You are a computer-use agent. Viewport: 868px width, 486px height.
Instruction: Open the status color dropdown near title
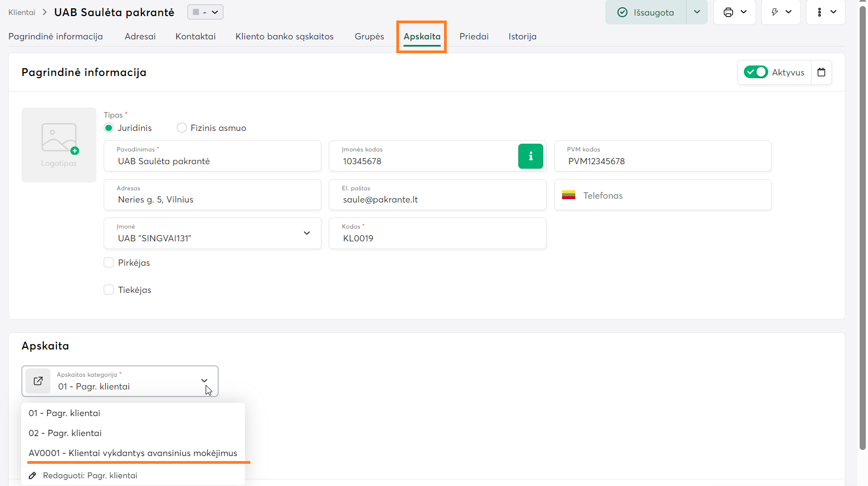click(x=205, y=12)
